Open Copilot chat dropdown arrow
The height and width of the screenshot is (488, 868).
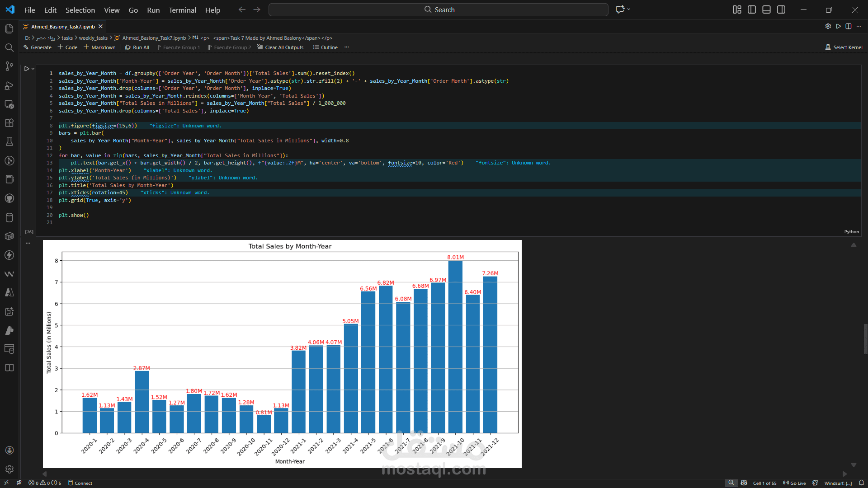click(x=628, y=9)
